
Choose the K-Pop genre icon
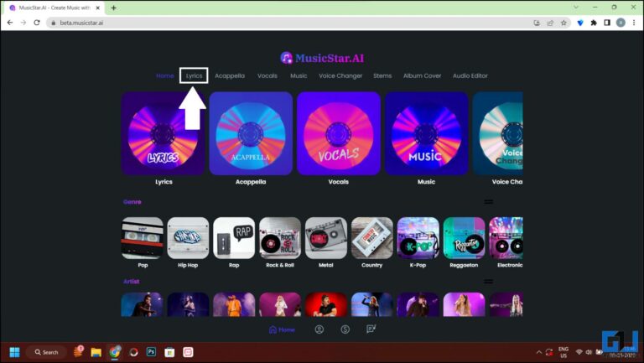(418, 238)
